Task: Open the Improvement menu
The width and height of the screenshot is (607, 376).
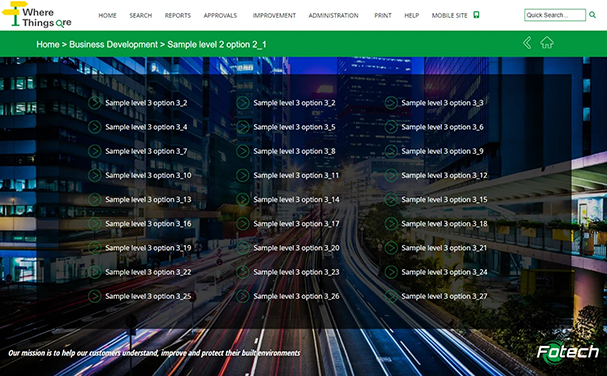Action: (x=274, y=15)
